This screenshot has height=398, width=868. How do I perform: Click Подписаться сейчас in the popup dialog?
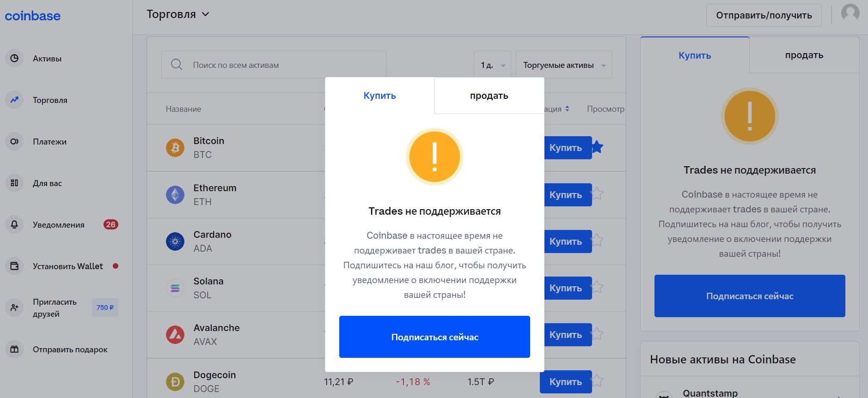[x=434, y=337]
